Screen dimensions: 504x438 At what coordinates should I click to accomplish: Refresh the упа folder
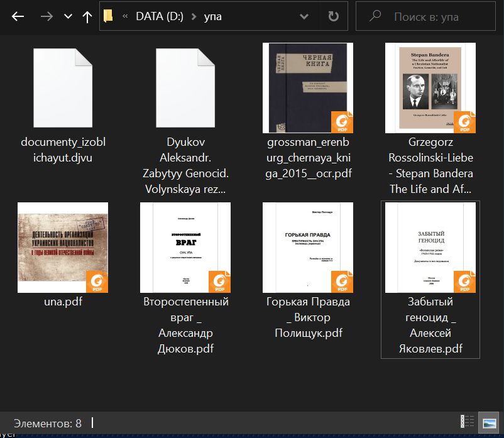pos(333,16)
